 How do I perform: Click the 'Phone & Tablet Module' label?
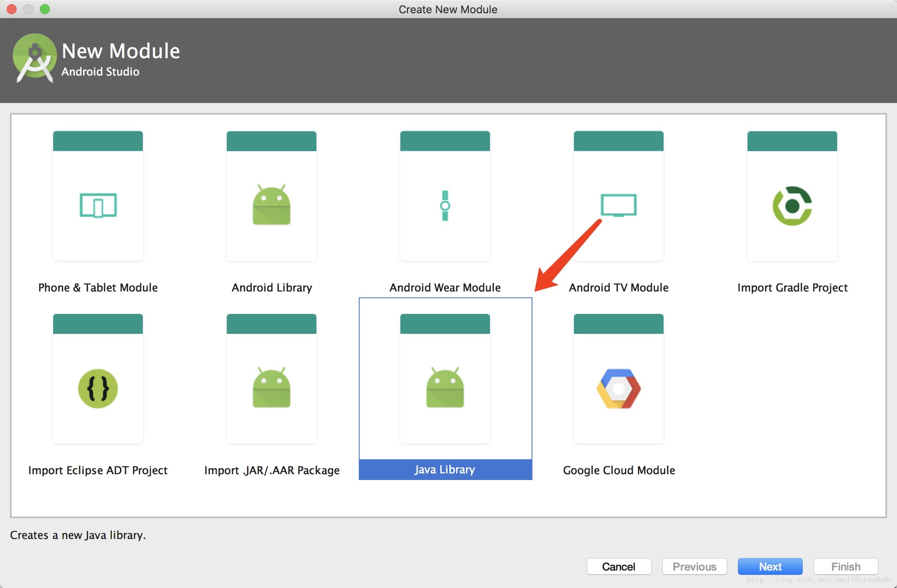(98, 287)
